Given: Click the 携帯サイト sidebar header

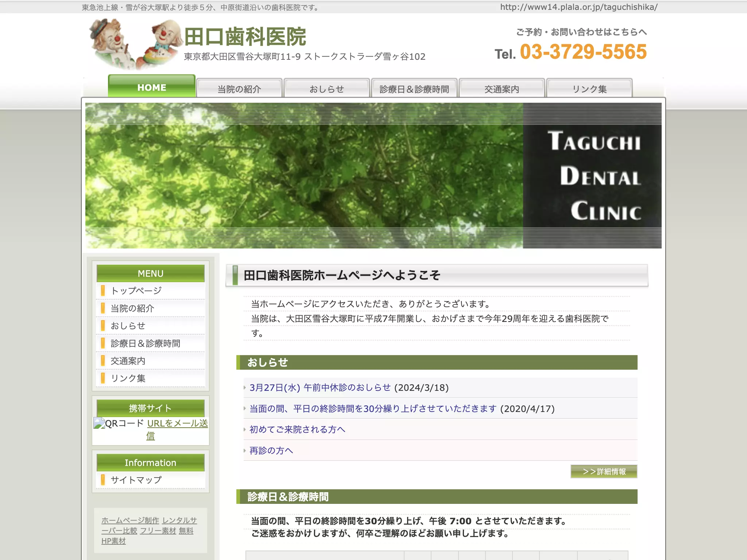Looking at the screenshot, I should (x=151, y=408).
